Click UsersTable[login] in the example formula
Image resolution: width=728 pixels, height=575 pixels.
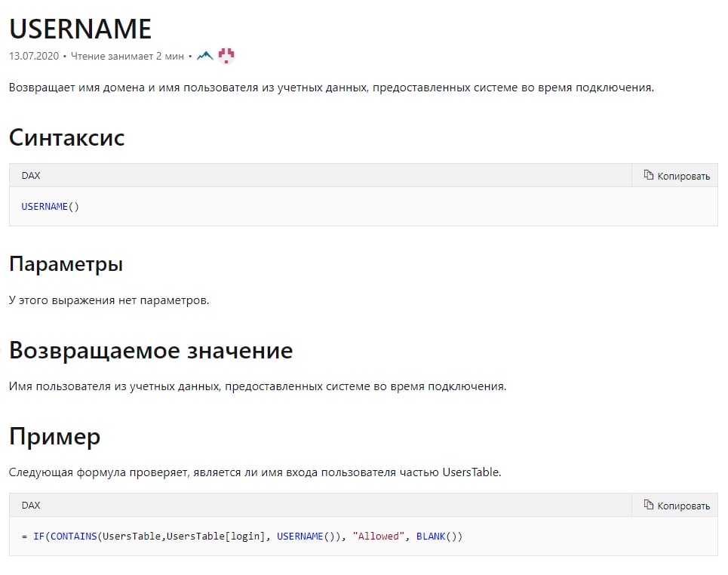click(x=216, y=537)
